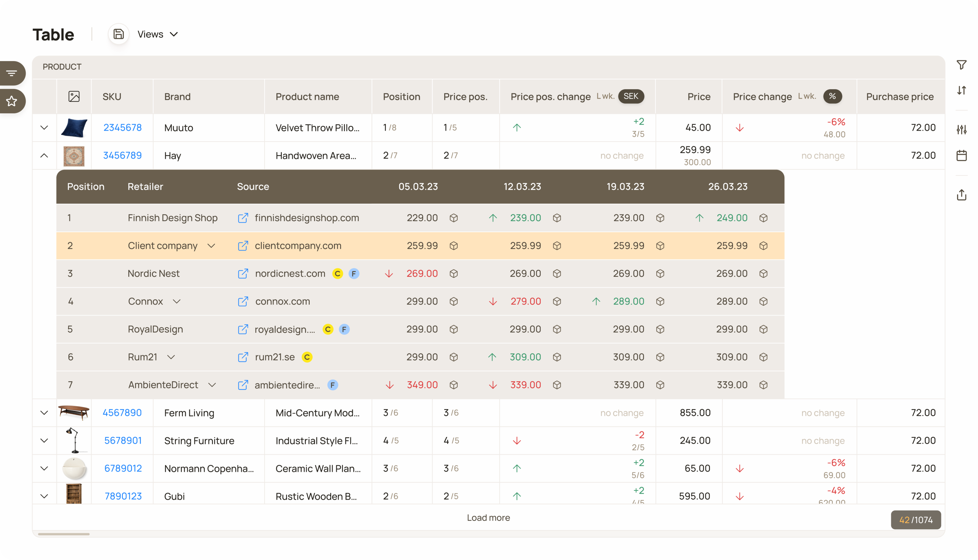Toggle the SEK unit pill
978x560 pixels.
click(x=631, y=96)
